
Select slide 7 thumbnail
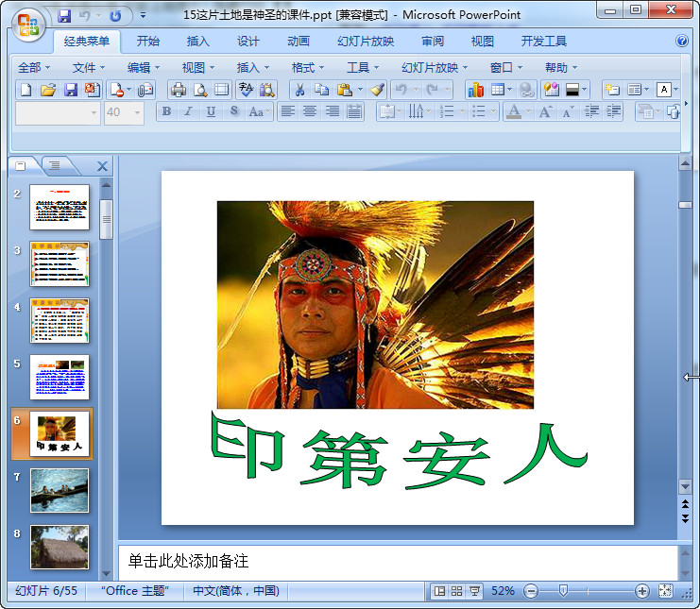(x=60, y=490)
